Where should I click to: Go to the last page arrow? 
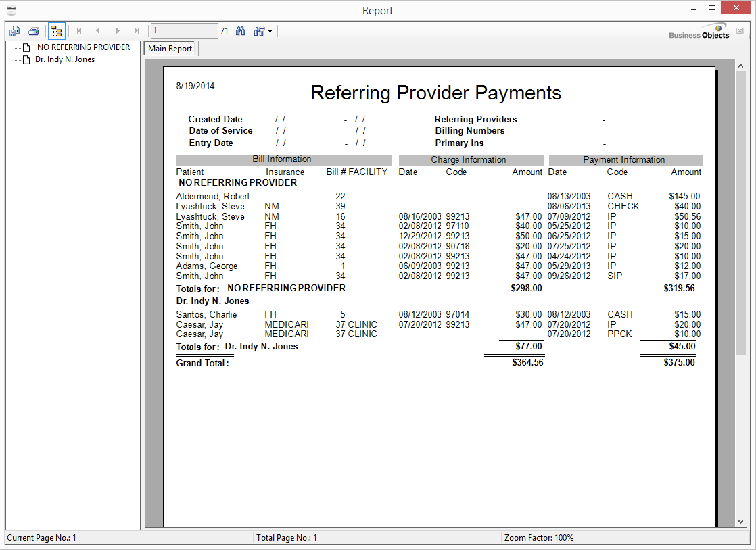[137, 31]
